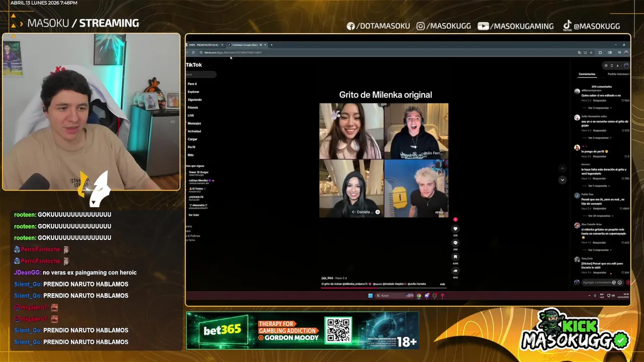
Task: Expand video description with 'más'
Action: tap(442, 284)
